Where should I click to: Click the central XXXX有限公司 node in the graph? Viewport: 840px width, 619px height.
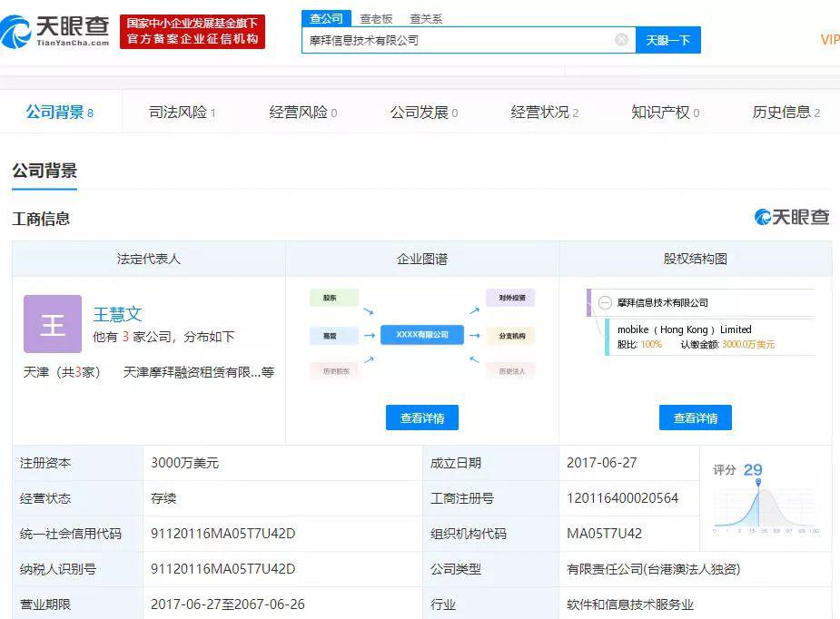point(422,335)
